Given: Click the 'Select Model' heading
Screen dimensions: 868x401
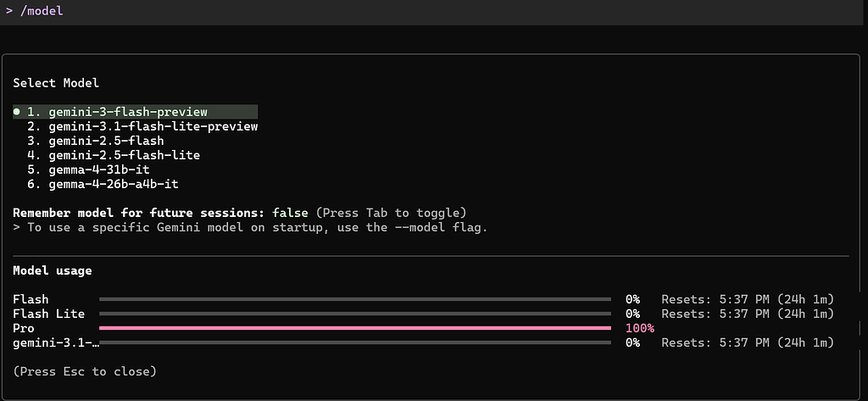Looking at the screenshot, I should coord(56,83).
